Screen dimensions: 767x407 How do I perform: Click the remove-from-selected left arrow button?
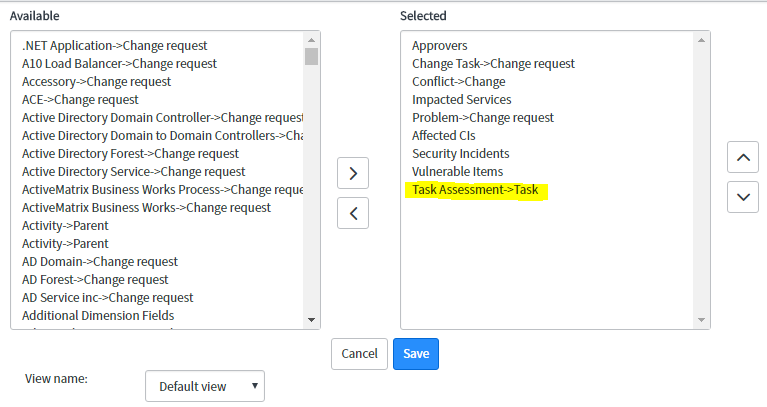(x=353, y=213)
